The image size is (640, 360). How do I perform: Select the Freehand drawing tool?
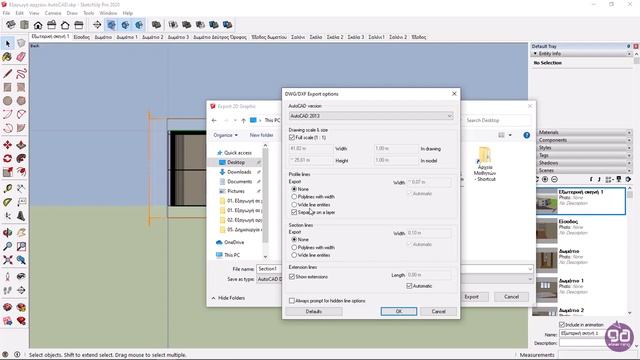(21, 73)
